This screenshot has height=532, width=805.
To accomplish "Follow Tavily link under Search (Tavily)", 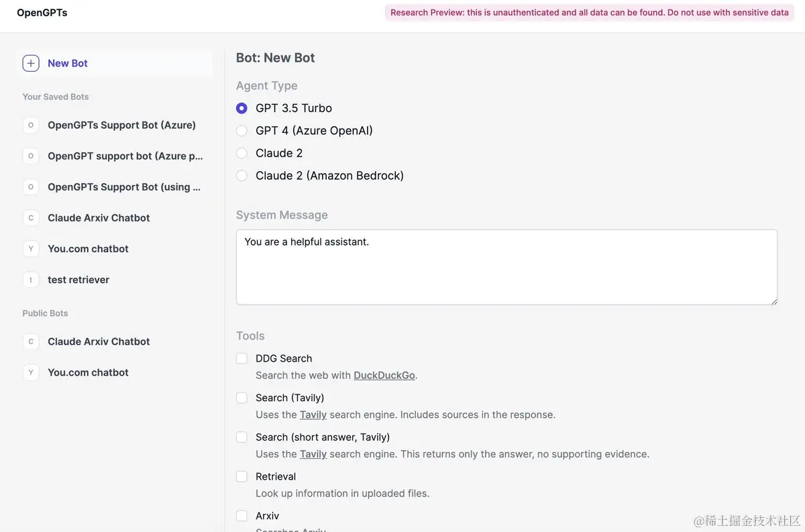I will (x=313, y=415).
